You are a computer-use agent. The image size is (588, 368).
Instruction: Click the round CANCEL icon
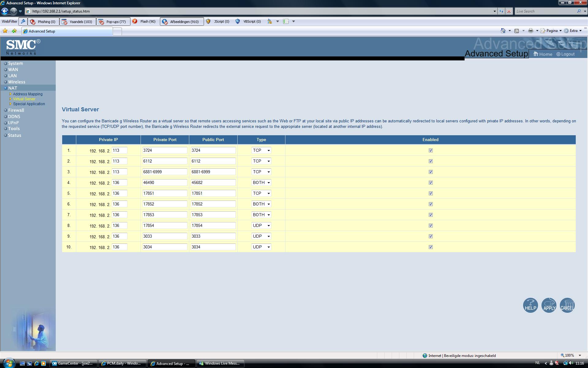(x=567, y=305)
